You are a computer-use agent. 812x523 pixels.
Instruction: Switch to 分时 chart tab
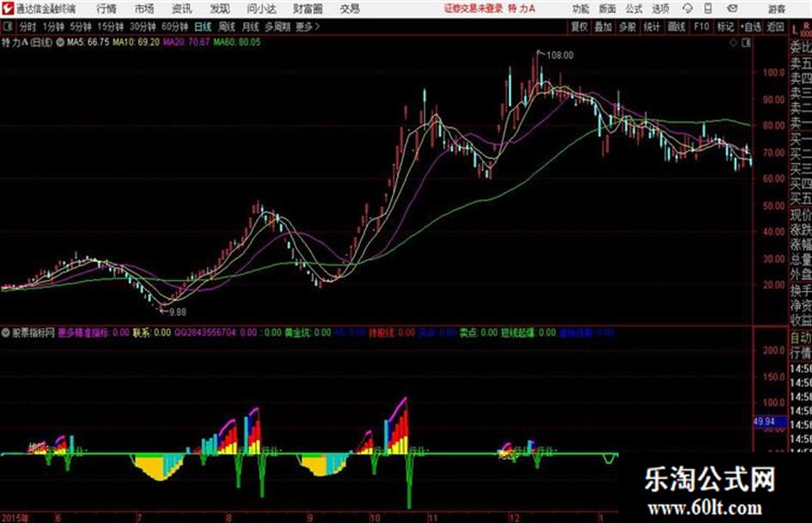pos(27,27)
